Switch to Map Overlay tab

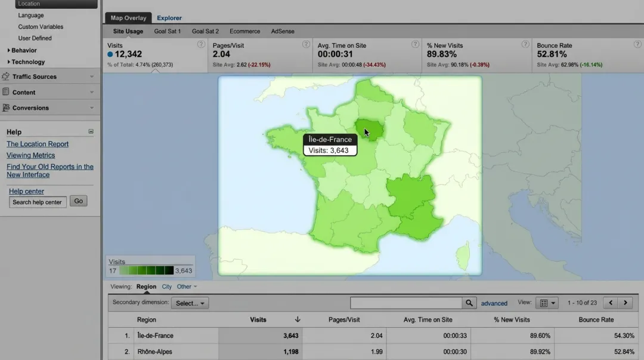click(128, 18)
